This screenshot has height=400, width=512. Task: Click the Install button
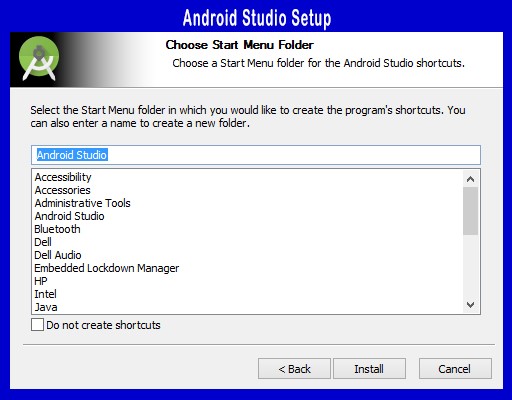(x=369, y=369)
